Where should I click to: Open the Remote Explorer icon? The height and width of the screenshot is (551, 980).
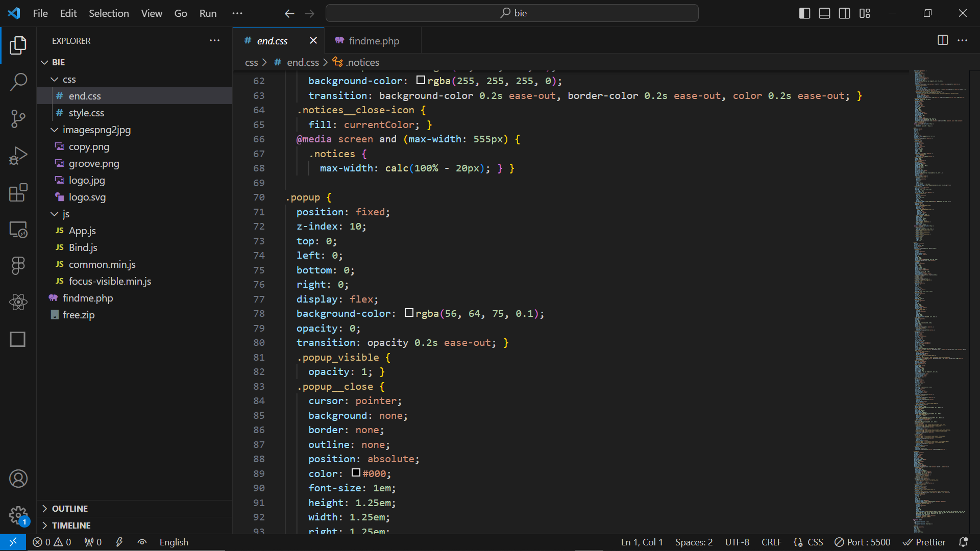[18, 230]
